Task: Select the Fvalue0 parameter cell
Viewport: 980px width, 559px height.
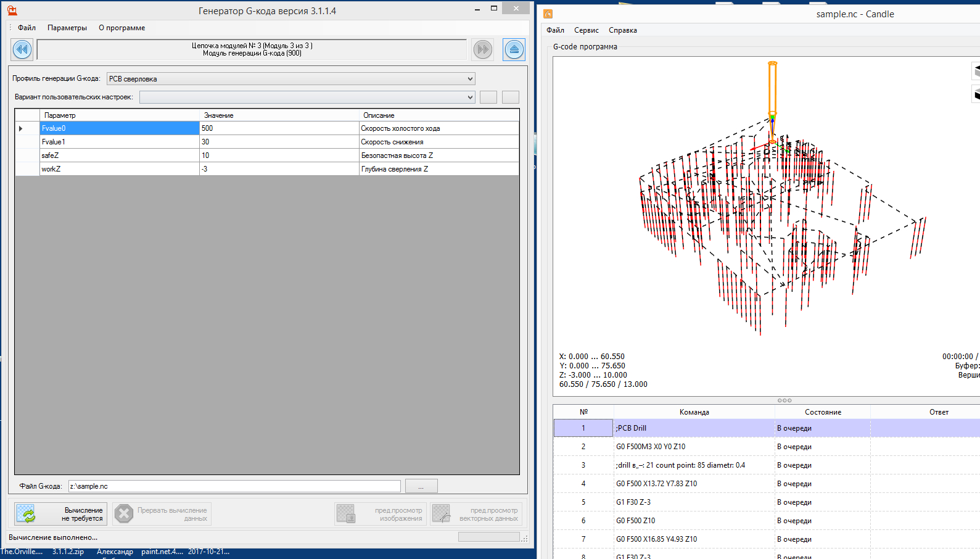Action: pyautogui.click(x=120, y=128)
